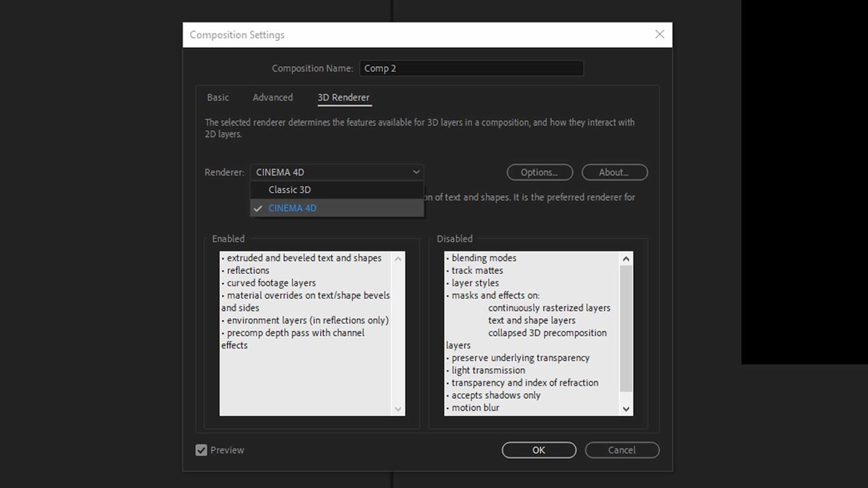
Task: Click 'accepts shadows only' entry
Action: (496, 395)
